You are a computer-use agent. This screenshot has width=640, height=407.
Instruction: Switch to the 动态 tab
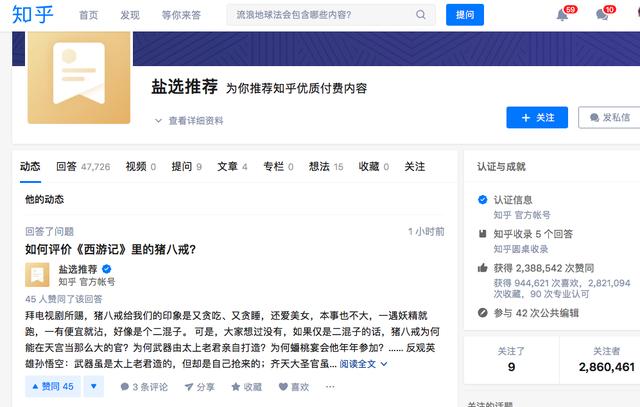click(30, 167)
